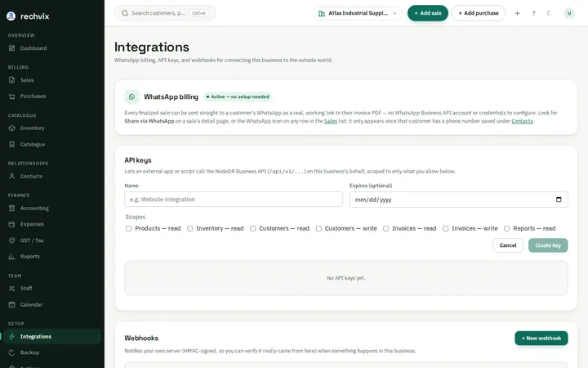Navigate to Inventory page

[52, 128]
